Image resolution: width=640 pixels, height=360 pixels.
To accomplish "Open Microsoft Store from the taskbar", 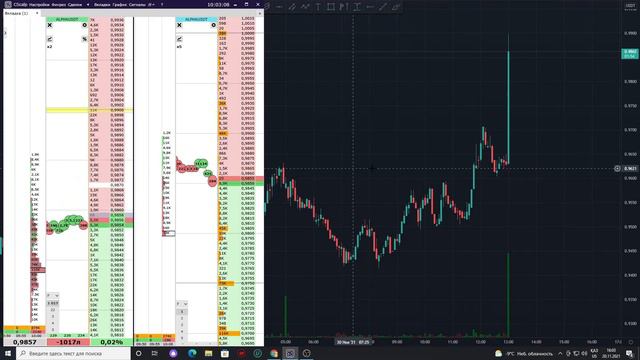I will click(225, 353).
